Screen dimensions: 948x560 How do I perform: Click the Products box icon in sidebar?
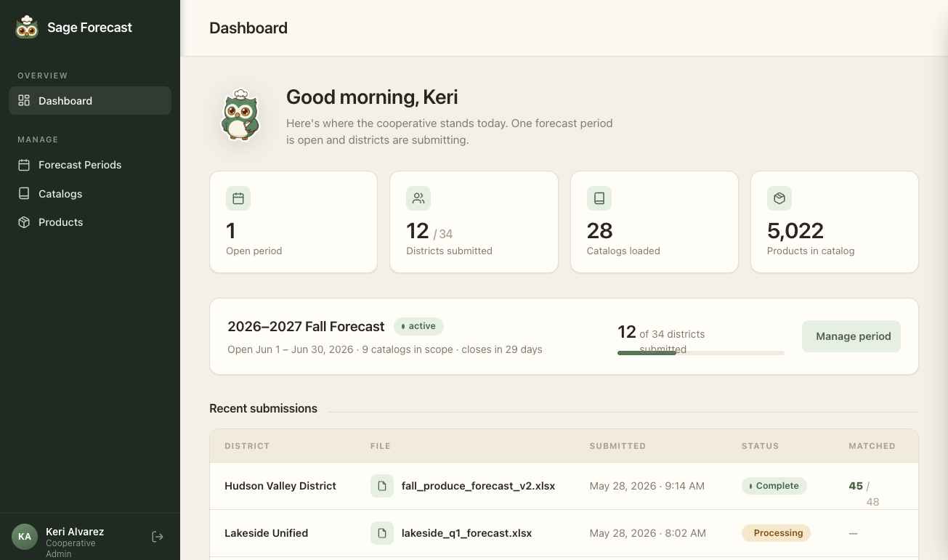(x=24, y=222)
